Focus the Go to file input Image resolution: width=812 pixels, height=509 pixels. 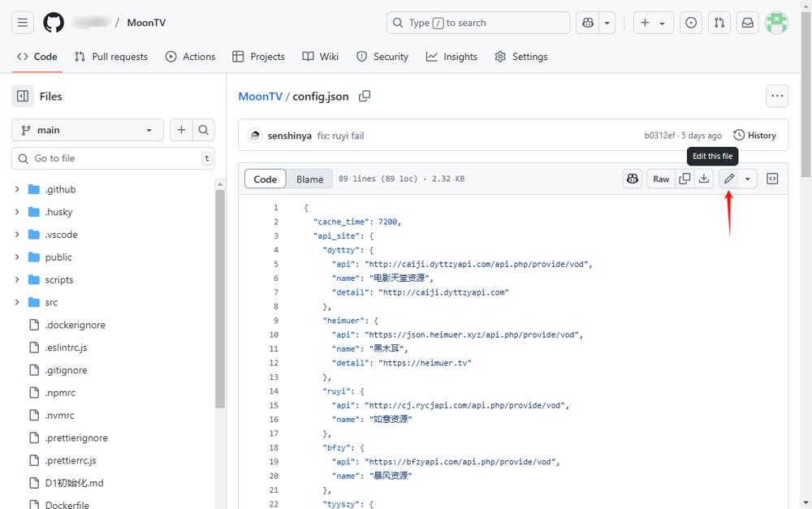coord(114,158)
